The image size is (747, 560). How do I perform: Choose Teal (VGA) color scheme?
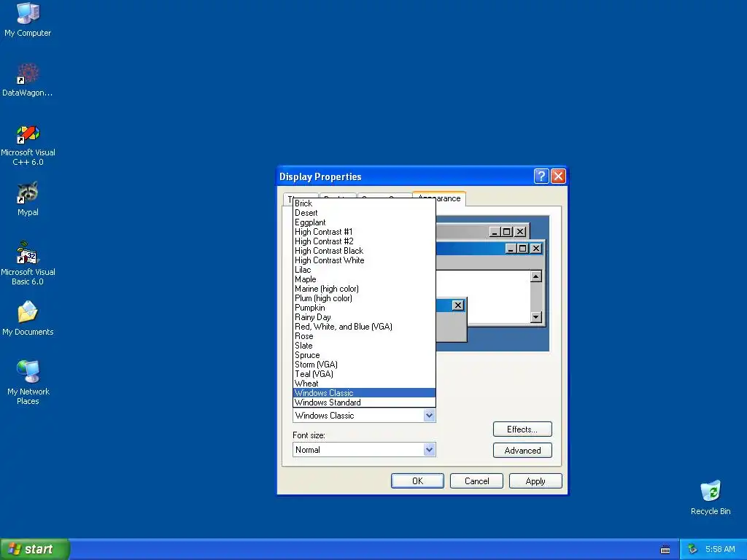(x=364, y=374)
